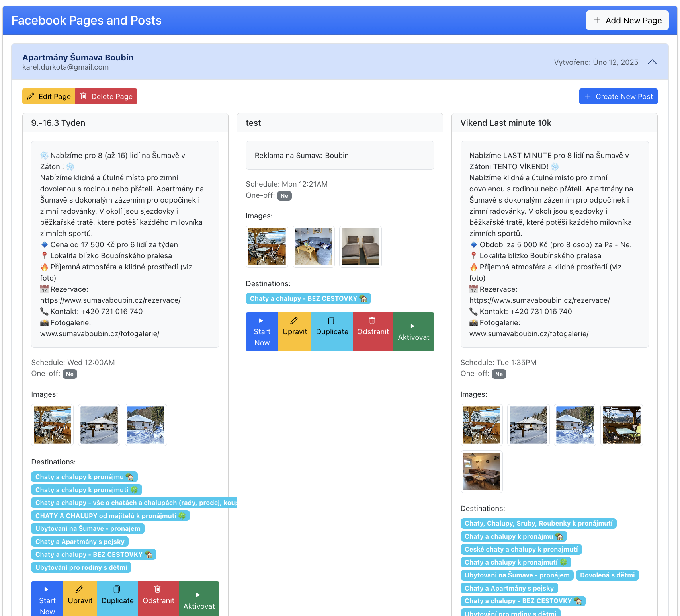Click 'Chaty, Chalupy, Sruby, Roubenky k pronájmutí' tag
Viewport: 680px width, 616px height.
click(x=538, y=523)
